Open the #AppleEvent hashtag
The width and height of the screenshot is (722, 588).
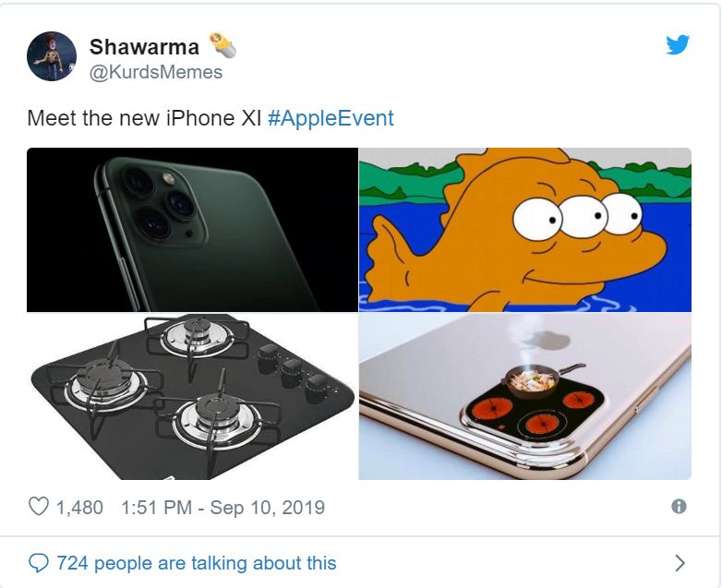[331, 118]
